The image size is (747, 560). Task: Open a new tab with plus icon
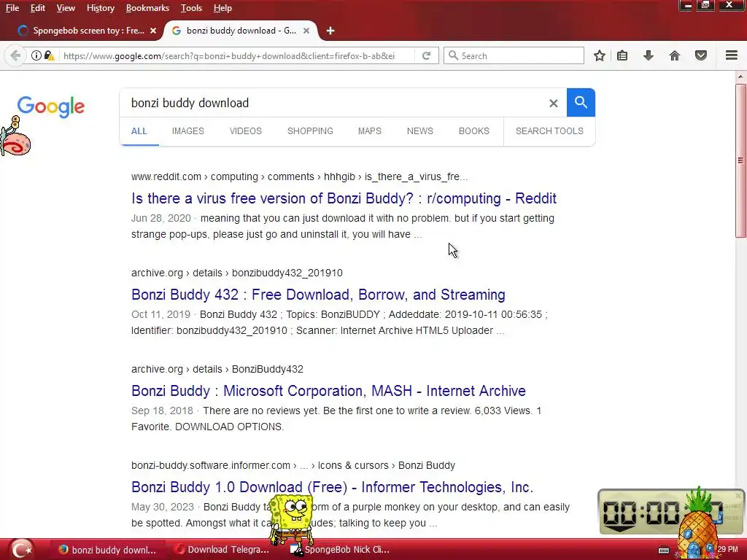point(330,31)
